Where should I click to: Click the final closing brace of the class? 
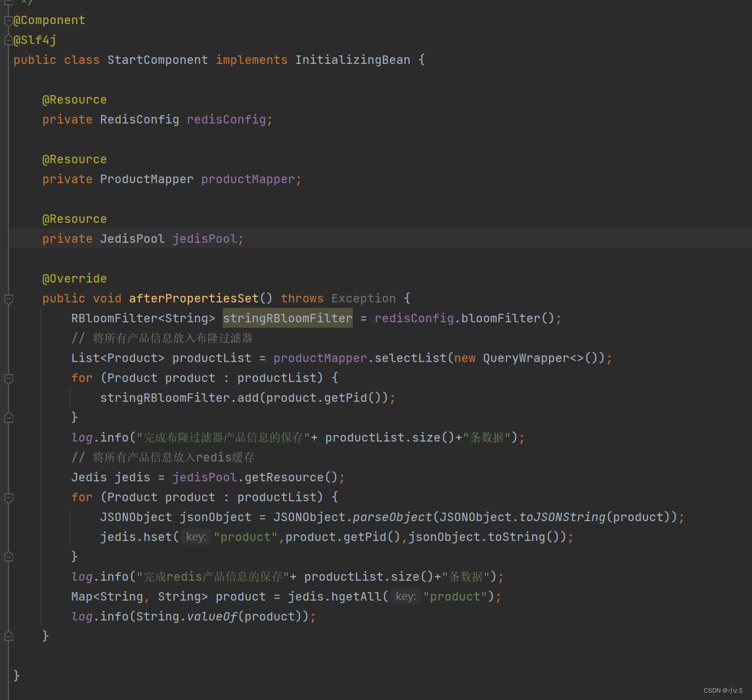17,675
